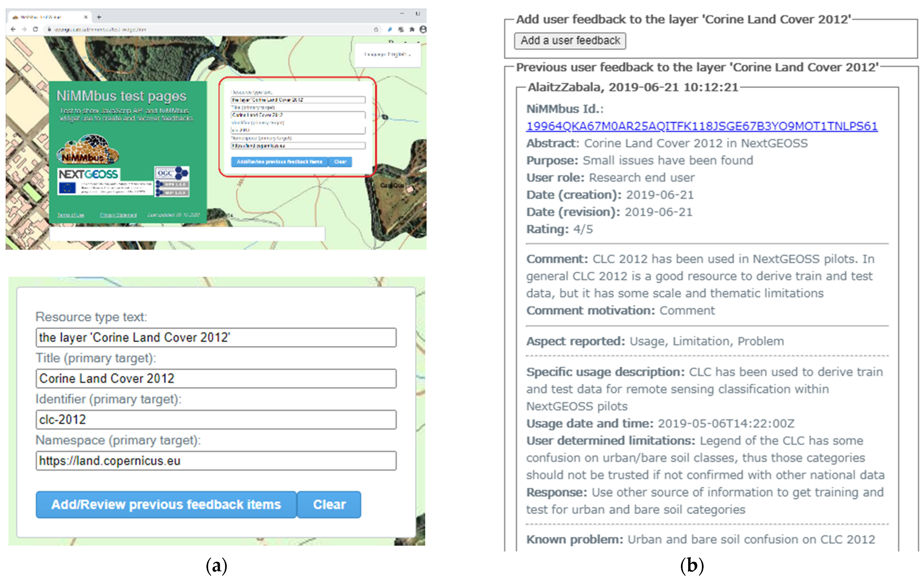Click the bookmark star icon in toolbar
This screenshot has width=924, height=582.
click(376, 29)
